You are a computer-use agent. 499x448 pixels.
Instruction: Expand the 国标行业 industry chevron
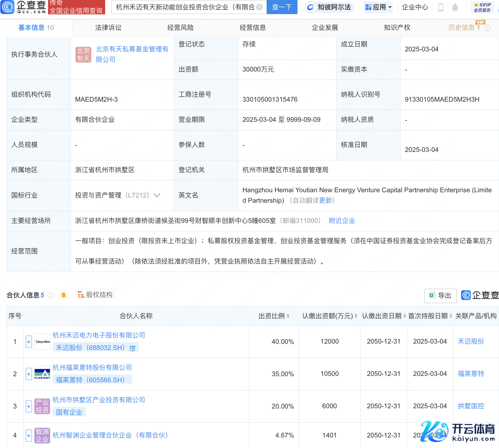click(157, 195)
